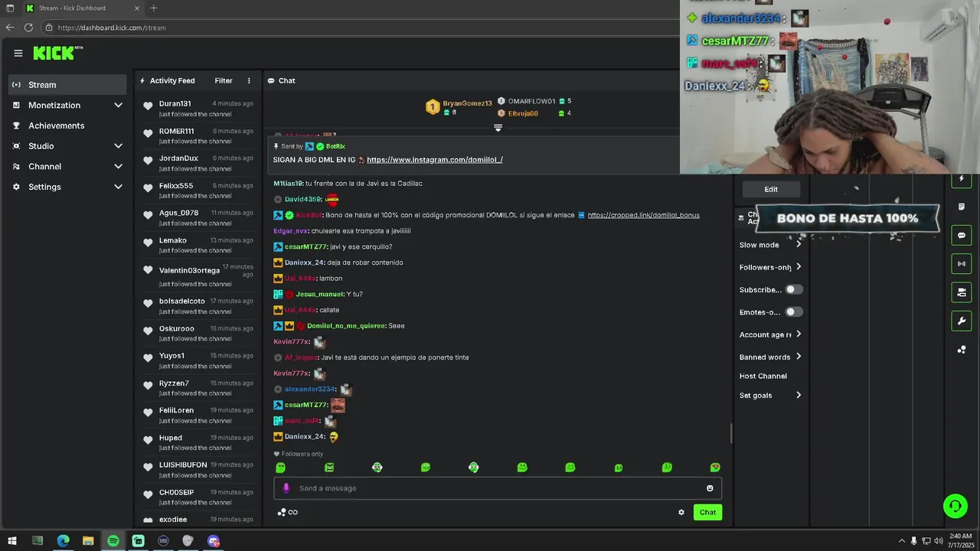This screenshot has width=980, height=551.
Task: Click the chat scrollbar
Action: click(730, 433)
